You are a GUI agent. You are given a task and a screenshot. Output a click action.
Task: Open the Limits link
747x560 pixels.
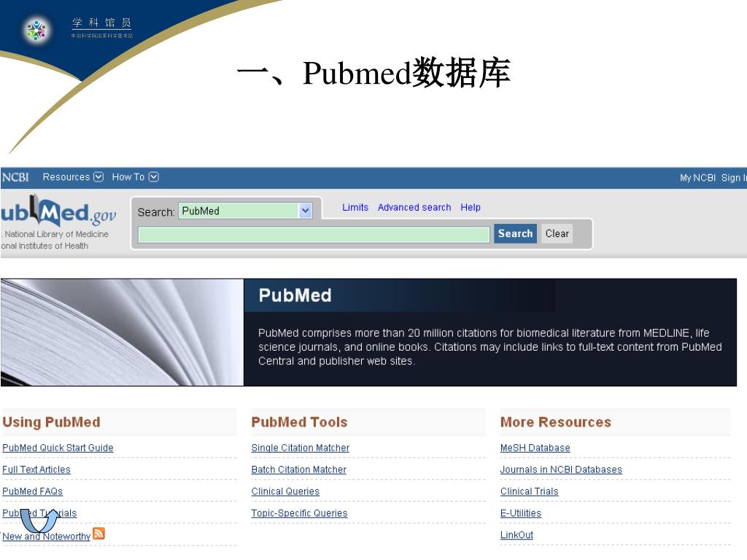[x=355, y=208]
